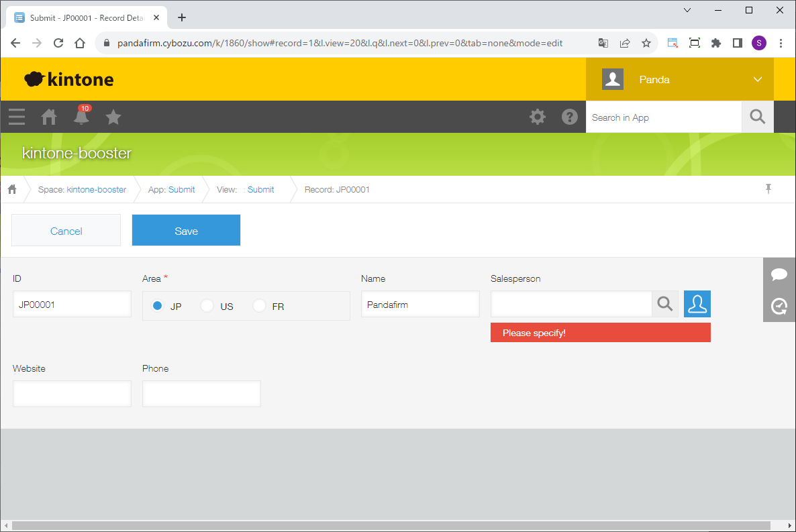Select the JP area radio button
The height and width of the screenshot is (532, 796).
[x=158, y=306]
